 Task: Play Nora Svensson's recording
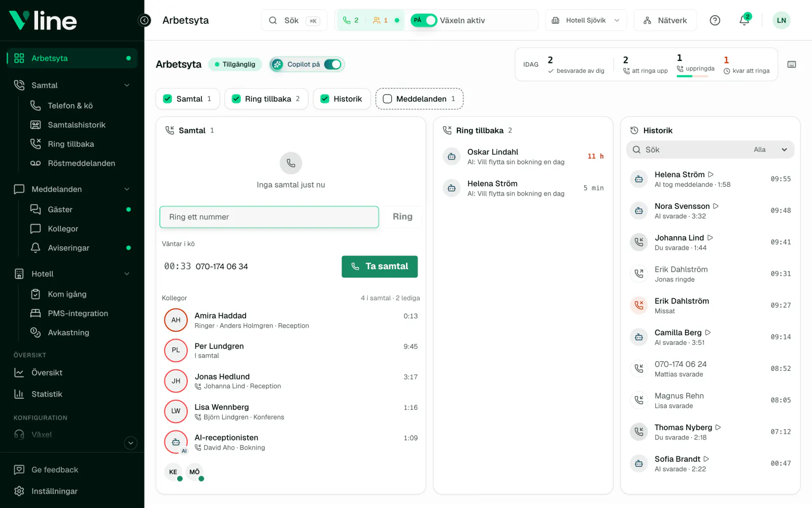(x=716, y=206)
